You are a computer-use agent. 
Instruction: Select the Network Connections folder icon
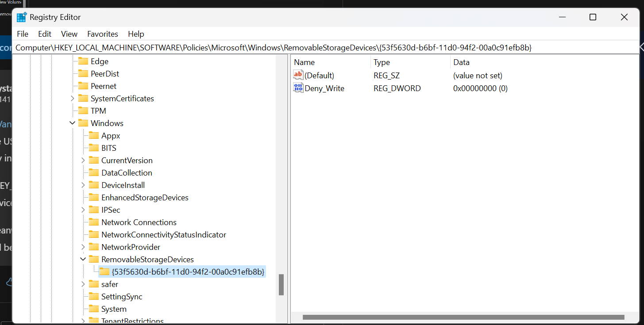[94, 222]
